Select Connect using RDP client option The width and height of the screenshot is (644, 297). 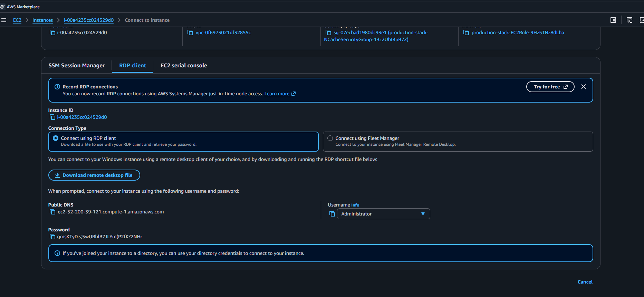click(183, 142)
